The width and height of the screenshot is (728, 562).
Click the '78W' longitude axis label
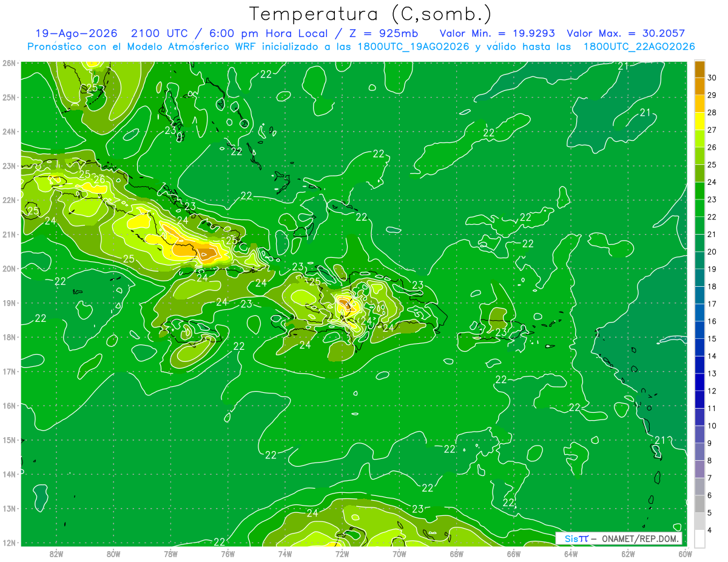(x=170, y=554)
